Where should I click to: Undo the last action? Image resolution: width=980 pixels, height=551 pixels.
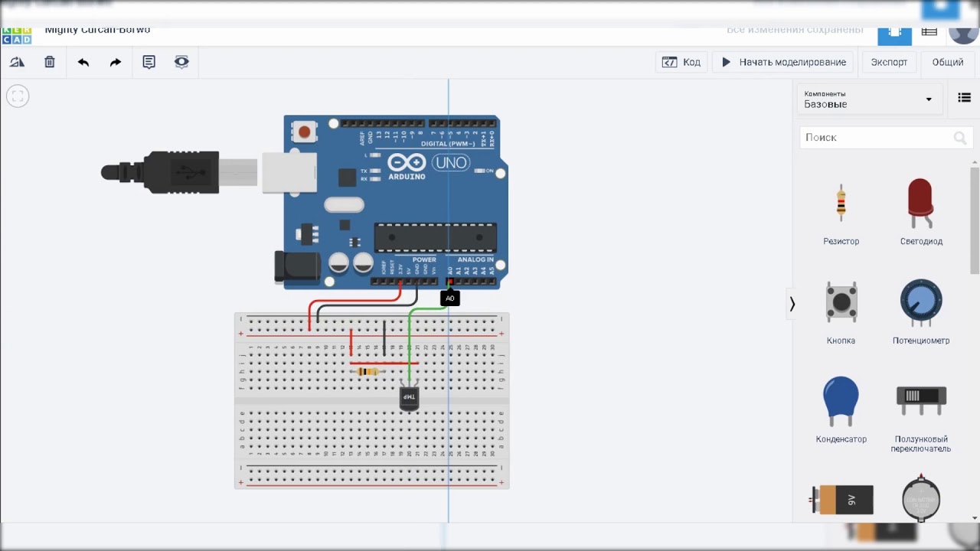pyautogui.click(x=83, y=62)
